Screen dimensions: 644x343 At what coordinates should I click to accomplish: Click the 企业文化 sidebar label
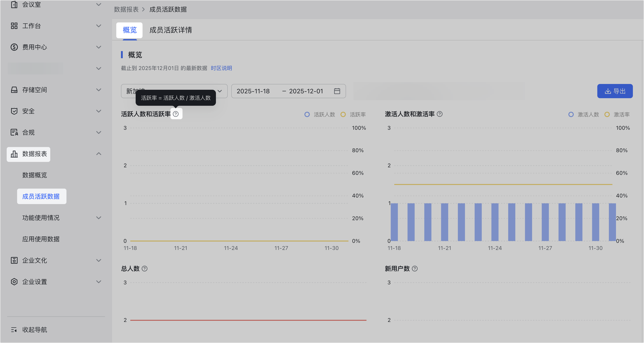(x=34, y=260)
